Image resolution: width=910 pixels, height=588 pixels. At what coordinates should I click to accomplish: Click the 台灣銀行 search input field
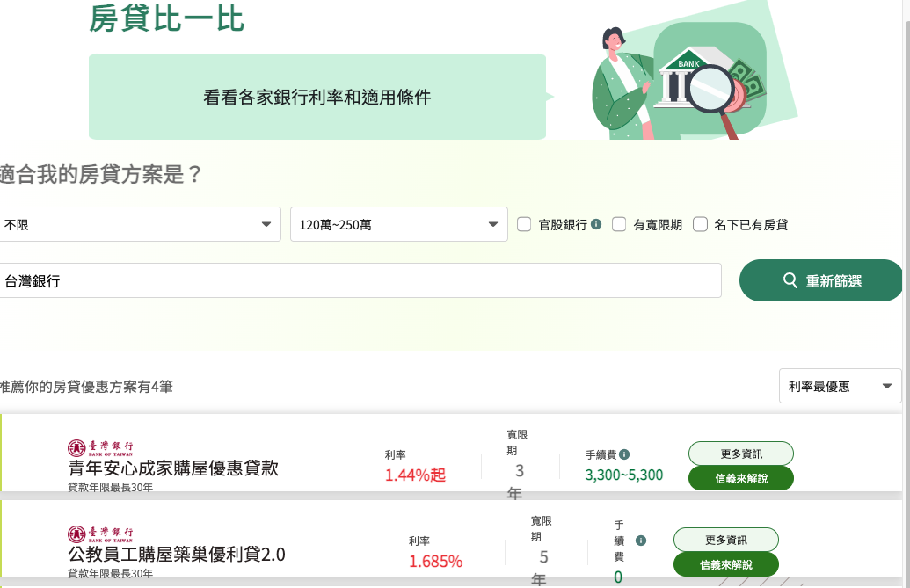pos(360,280)
